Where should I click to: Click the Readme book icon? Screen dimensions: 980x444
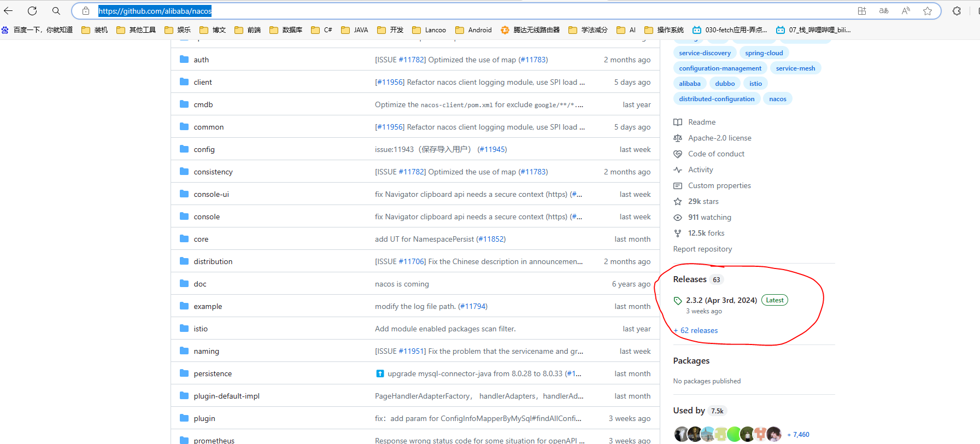click(x=678, y=122)
